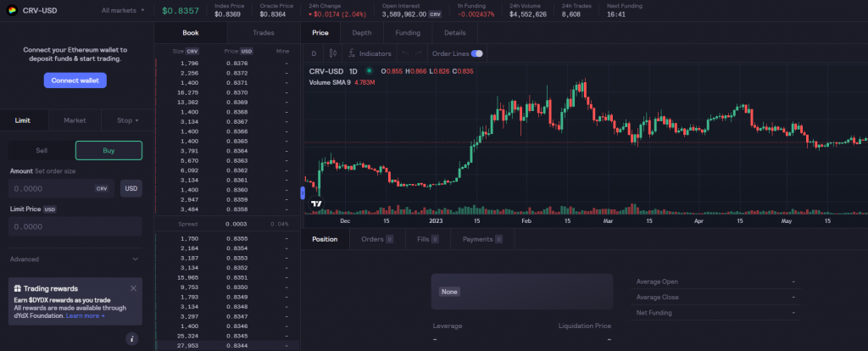The width and height of the screenshot is (868, 351).
Task: Click the CRV-USD market name
Action: tap(40, 10)
